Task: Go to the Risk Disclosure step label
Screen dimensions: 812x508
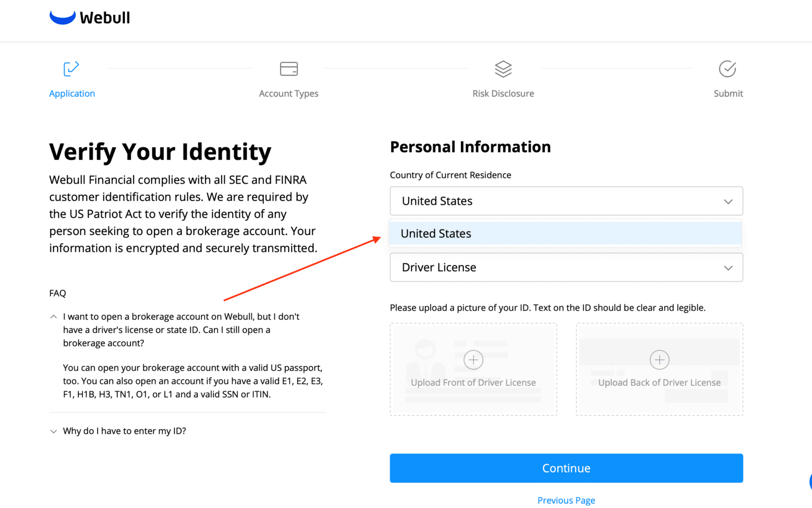Action: [x=503, y=94]
